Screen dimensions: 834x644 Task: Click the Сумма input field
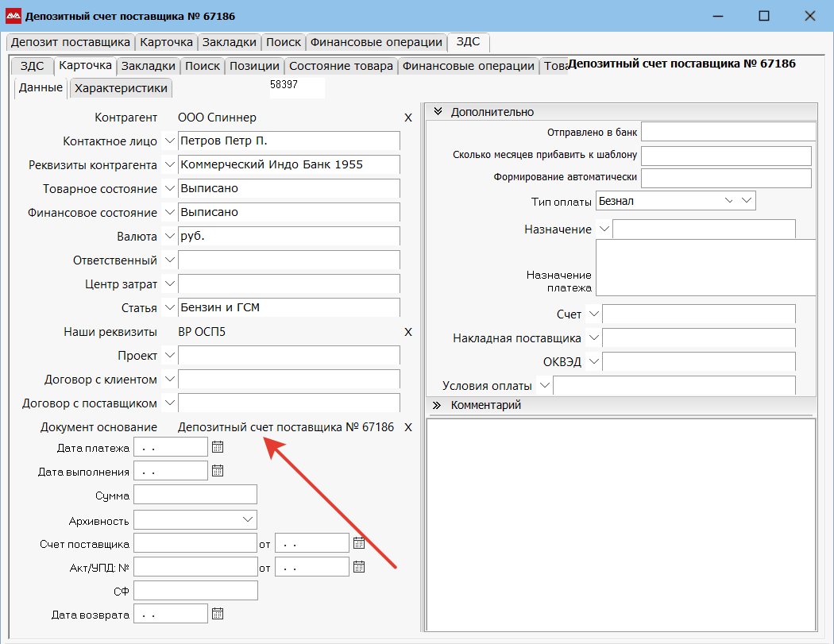click(195, 495)
